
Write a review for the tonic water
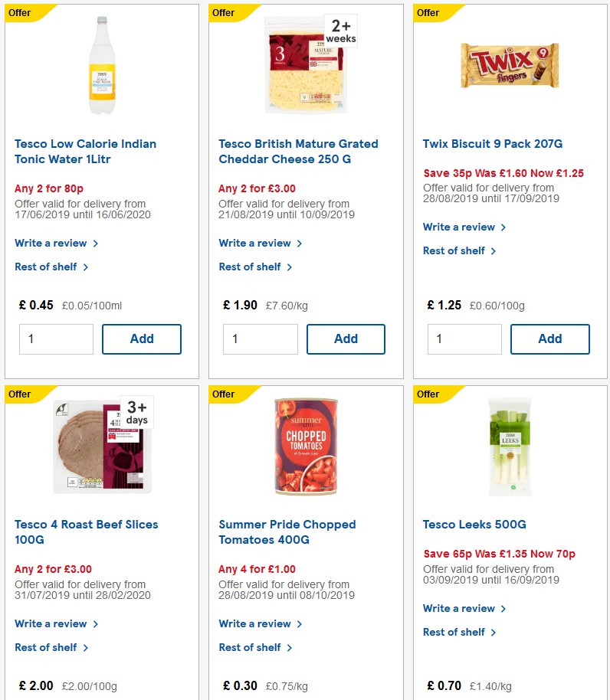tap(51, 243)
